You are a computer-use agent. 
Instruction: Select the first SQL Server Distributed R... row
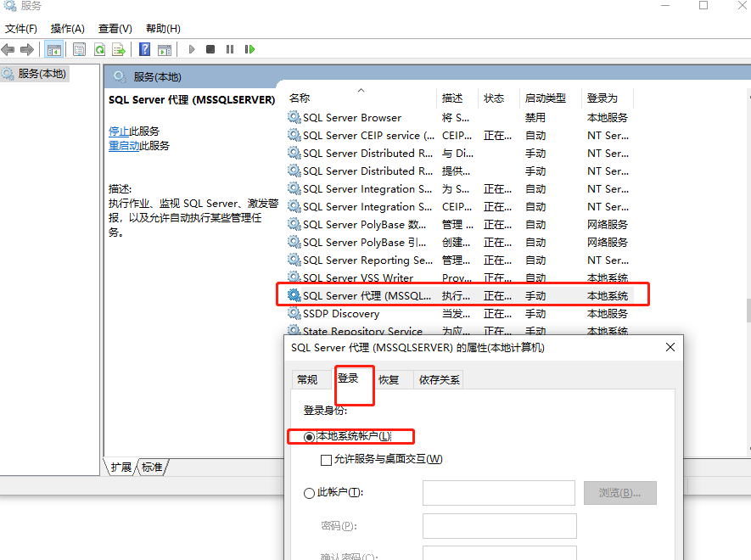460,153
